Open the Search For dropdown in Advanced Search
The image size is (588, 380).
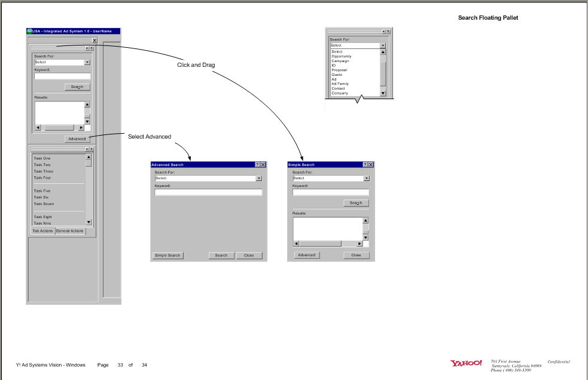tap(259, 177)
